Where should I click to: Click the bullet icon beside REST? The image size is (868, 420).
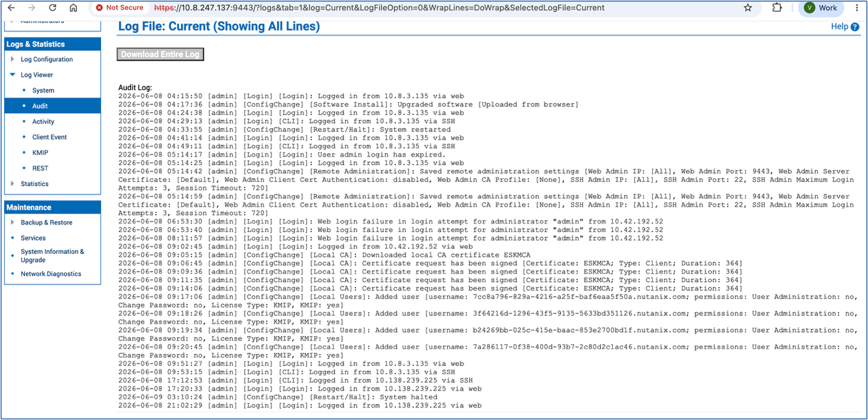tap(24, 169)
